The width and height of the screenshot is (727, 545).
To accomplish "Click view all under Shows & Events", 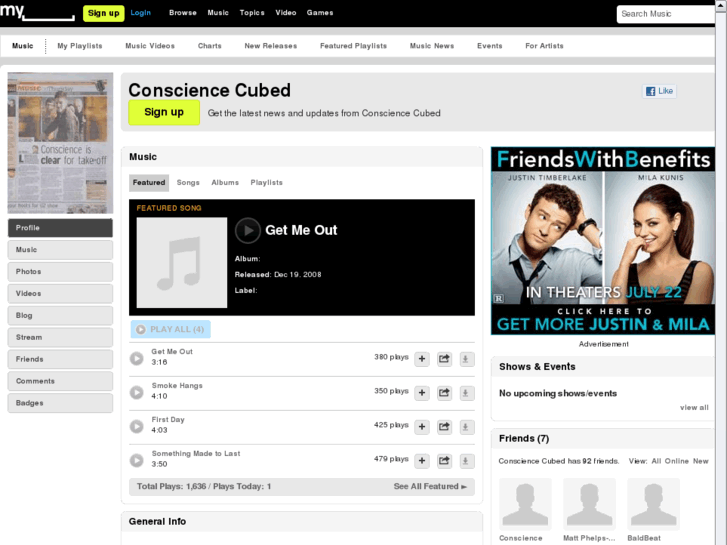I will pos(694,408).
